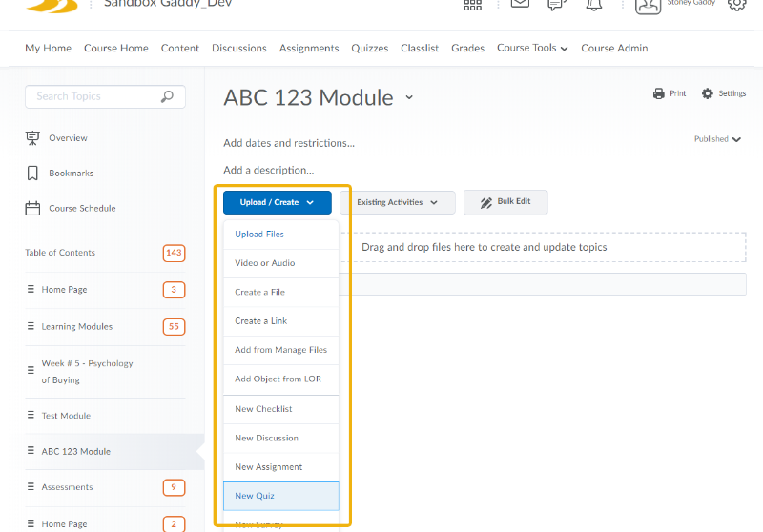Click the Print icon
This screenshot has height=532, width=763.
(x=658, y=93)
